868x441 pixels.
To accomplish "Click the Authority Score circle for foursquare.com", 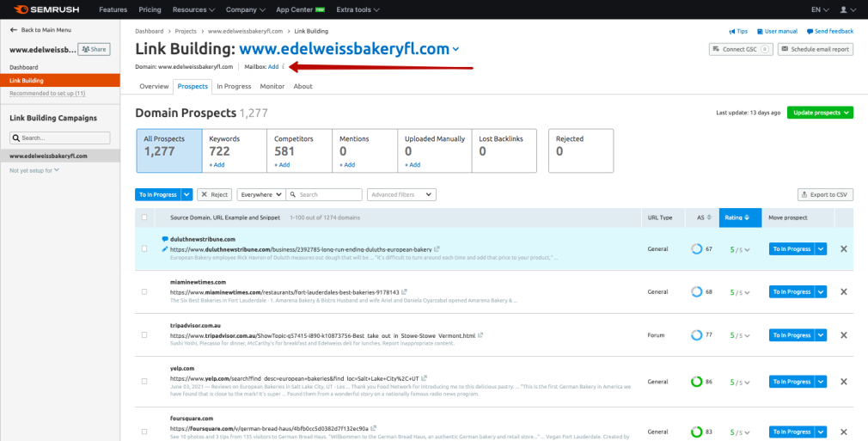I will [696, 432].
